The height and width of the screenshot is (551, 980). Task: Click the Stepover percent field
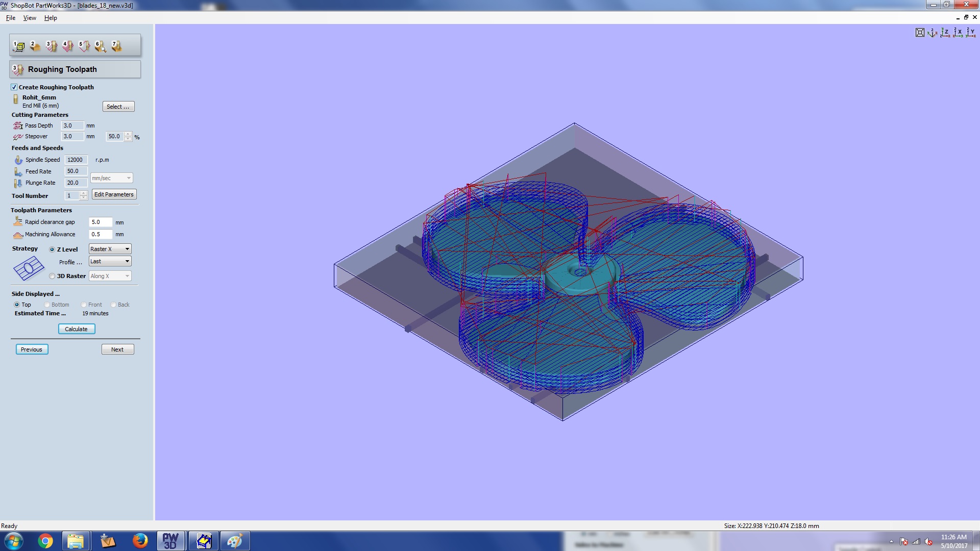(x=115, y=136)
